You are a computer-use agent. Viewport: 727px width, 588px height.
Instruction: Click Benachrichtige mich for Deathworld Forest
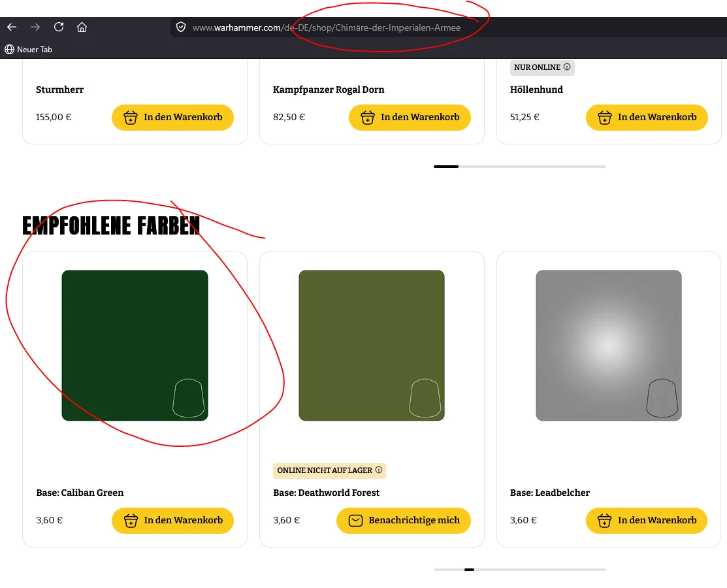pos(404,520)
